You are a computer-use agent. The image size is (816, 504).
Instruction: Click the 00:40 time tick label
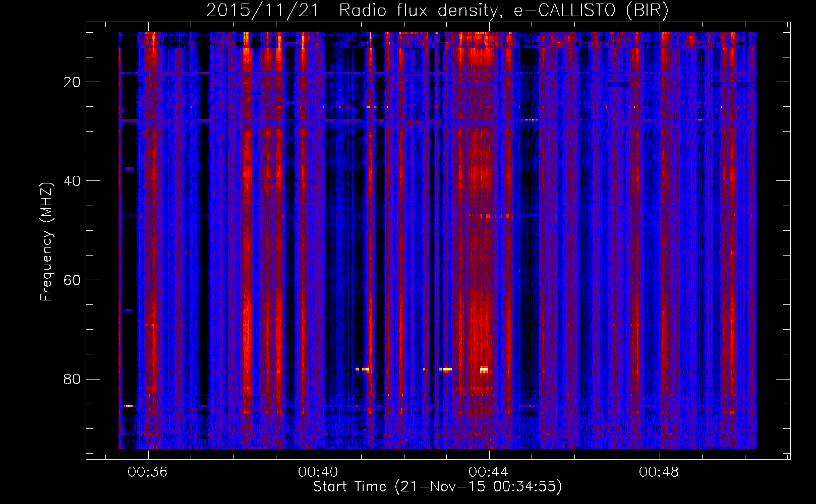click(318, 472)
